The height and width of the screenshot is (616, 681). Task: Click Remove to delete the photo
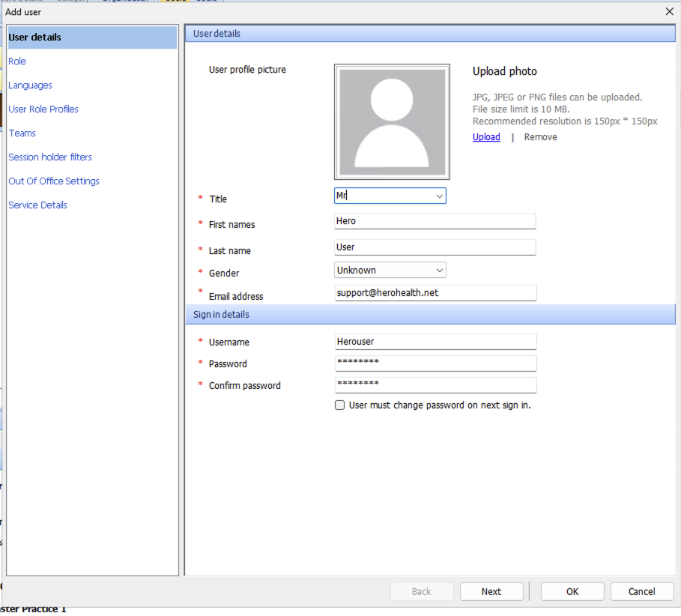click(x=540, y=137)
